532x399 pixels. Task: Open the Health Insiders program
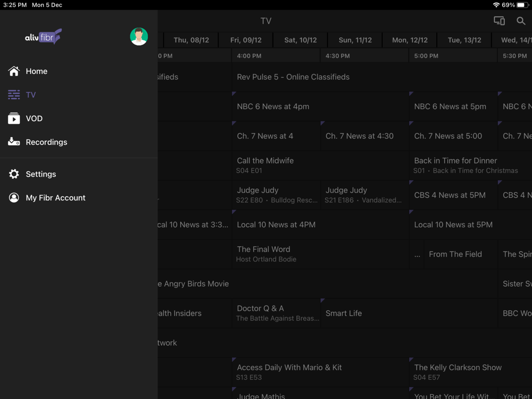195,313
